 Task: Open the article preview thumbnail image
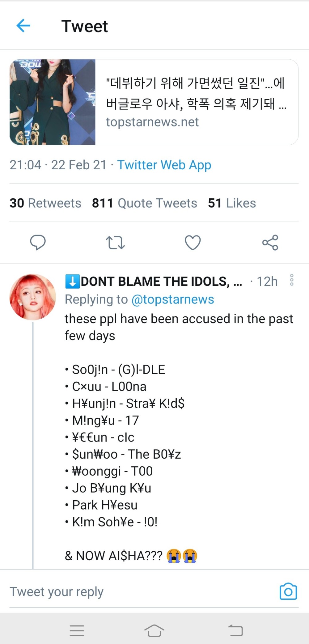pos(53,102)
